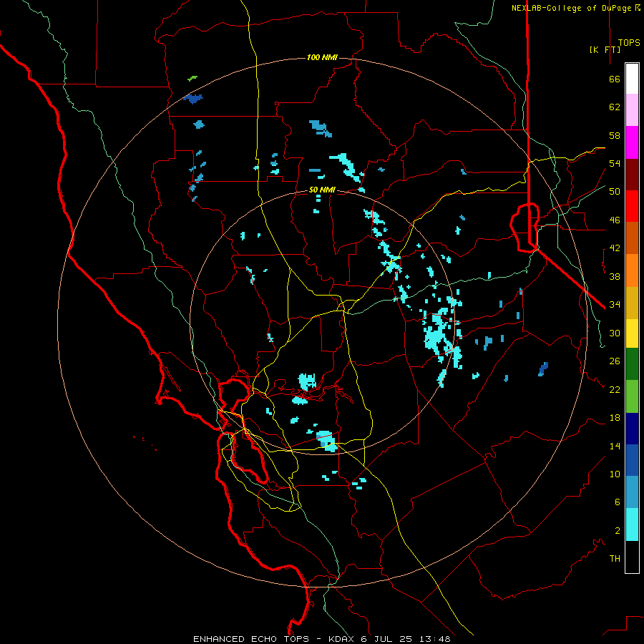Viewport: 644px width, 644px height.
Task: Pick the steel light-blue legend swatch
Action: tap(632, 492)
